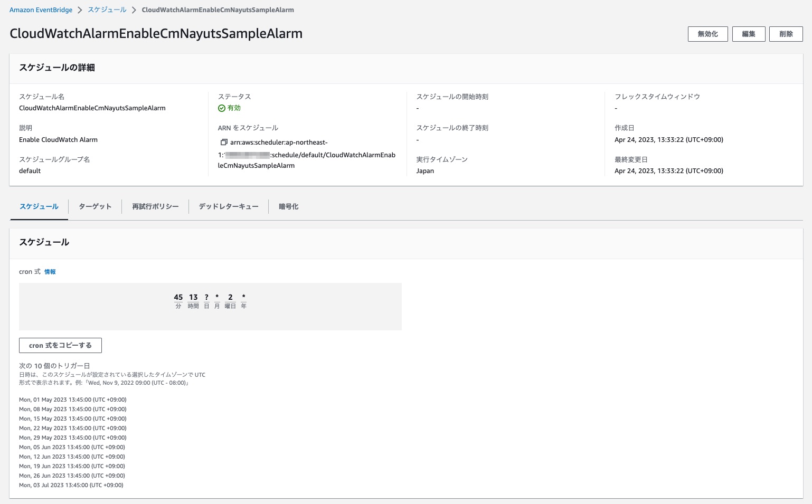Navigate to Amazon EventBridge via breadcrumb link
812x504 pixels.
coord(41,9)
